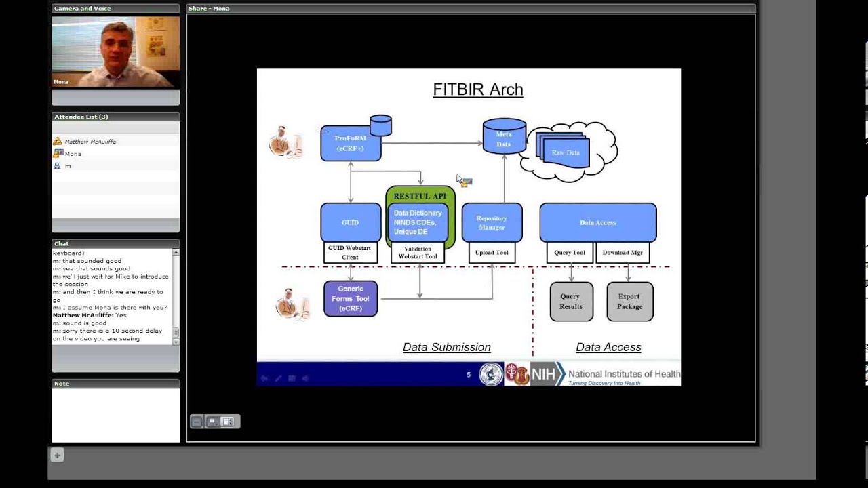
Task: Click the ProFoRMS eCRF+ box on slide
Action: pos(351,144)
